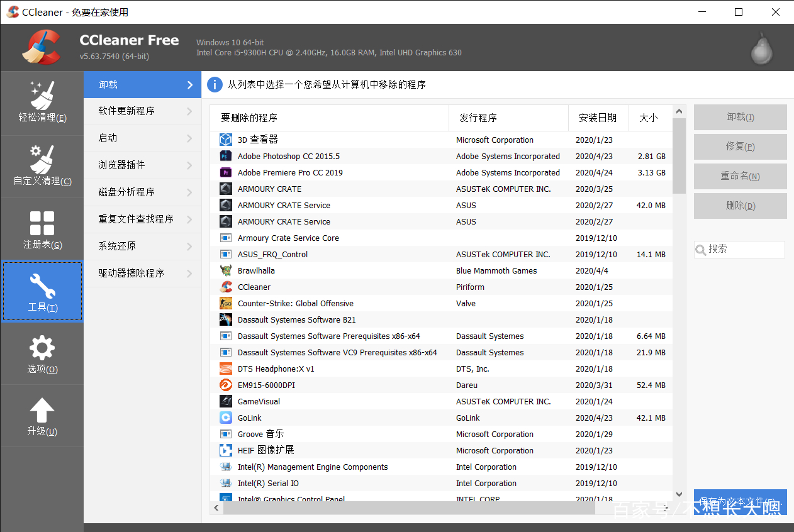
Task: Click the GoLink icon
Action: pyautogui.click(x=226, y=418)
